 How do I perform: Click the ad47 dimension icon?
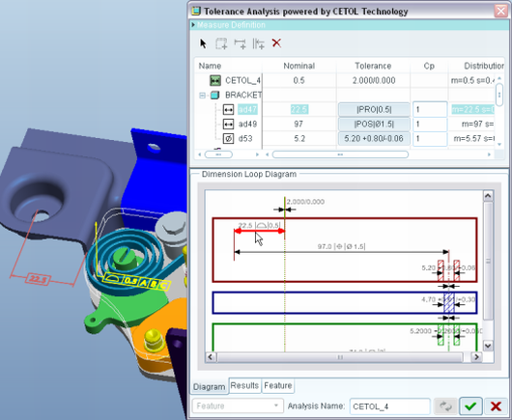(228, 110)
